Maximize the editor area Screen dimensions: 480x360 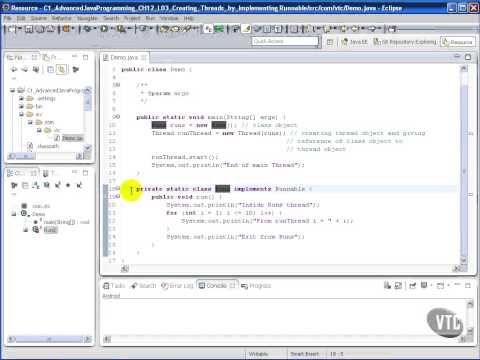click(x=468, y=57)
